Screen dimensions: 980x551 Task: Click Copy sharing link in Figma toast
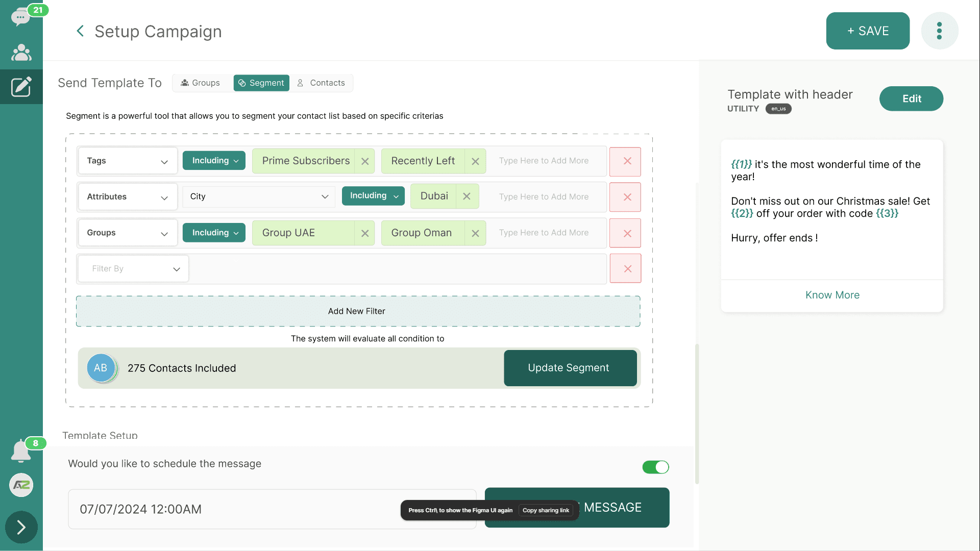546,510
